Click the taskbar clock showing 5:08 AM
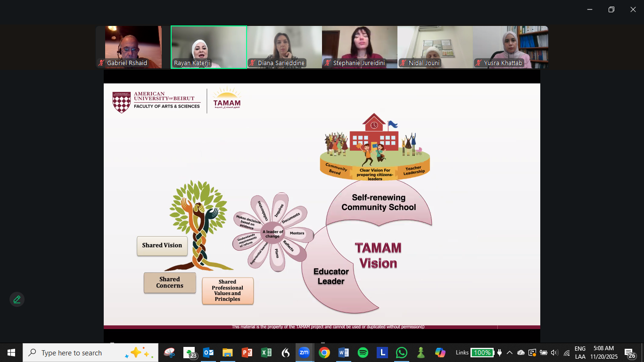 pos(603,353)
